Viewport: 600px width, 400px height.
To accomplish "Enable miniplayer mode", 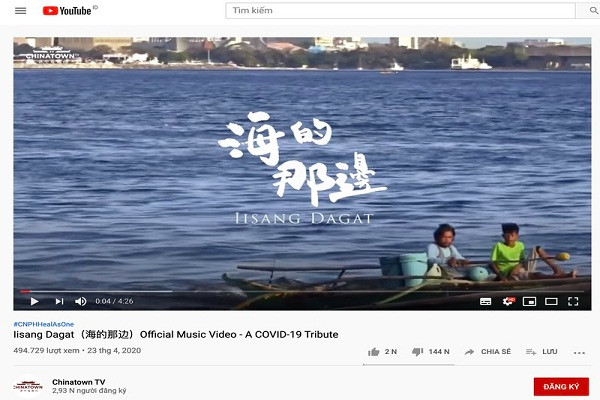I will tap(529, 302).
